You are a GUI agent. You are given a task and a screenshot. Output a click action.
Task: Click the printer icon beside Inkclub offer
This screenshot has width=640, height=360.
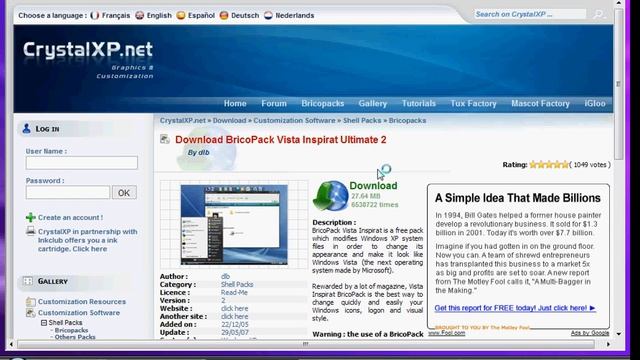[31, 231]
